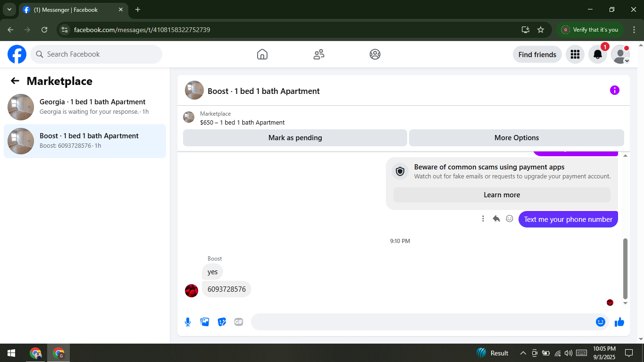Choose a sticker icon
The height and width of the screenshot is (362, 644).
click(222, 322)
